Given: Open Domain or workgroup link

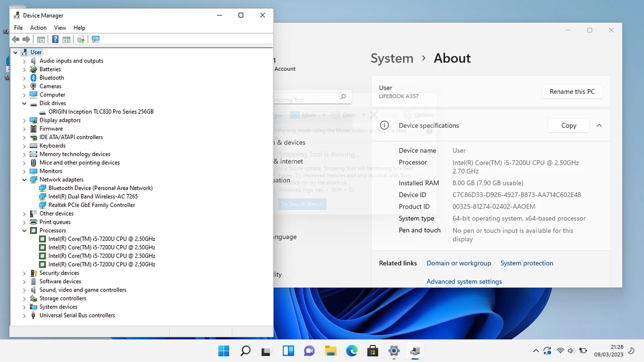Looking at the screenshot, I should point(459,263).
